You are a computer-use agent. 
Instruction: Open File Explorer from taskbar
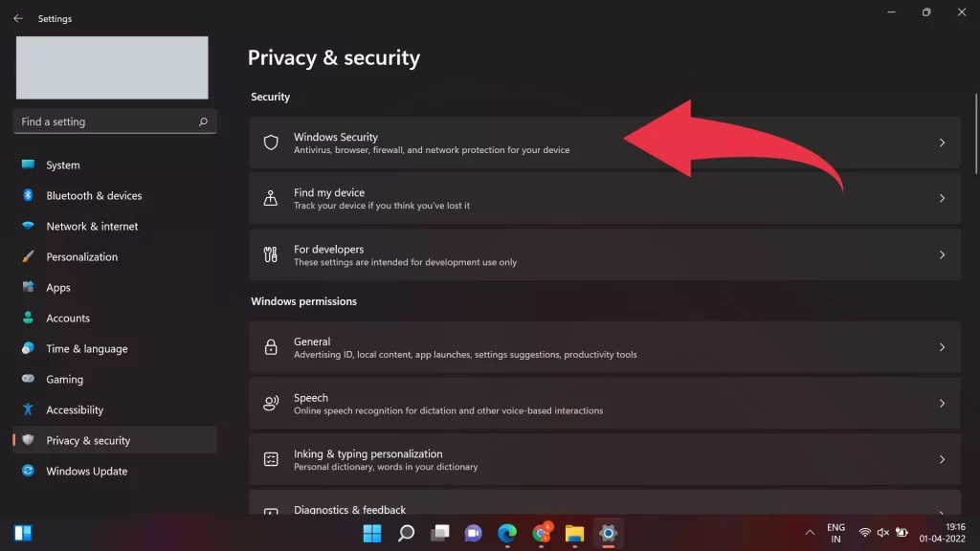(574, 533)
